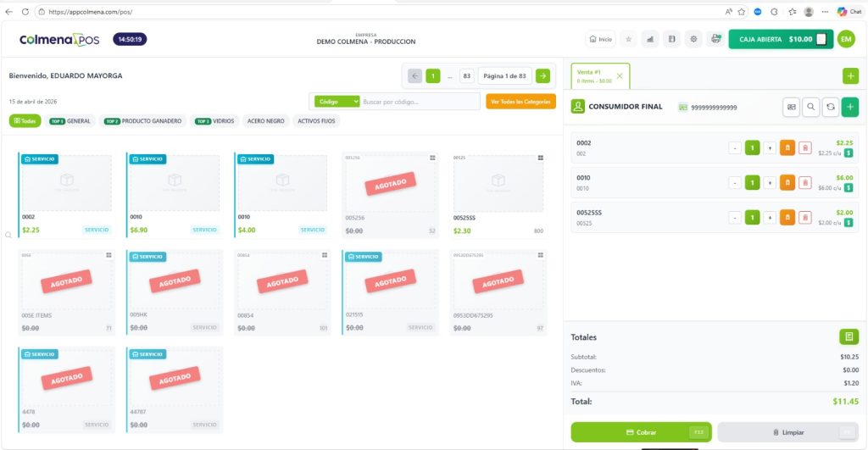Search customer with magnifier icon
Viewport: 868px width, 450px height.
tap(811, 108)
